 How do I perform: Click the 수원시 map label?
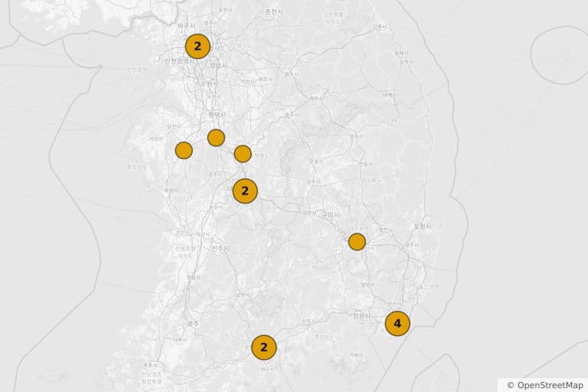click(x=209, y=83)
